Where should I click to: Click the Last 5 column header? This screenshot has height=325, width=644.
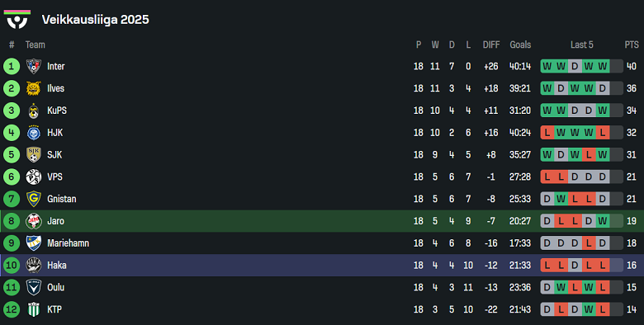[581, 45]
